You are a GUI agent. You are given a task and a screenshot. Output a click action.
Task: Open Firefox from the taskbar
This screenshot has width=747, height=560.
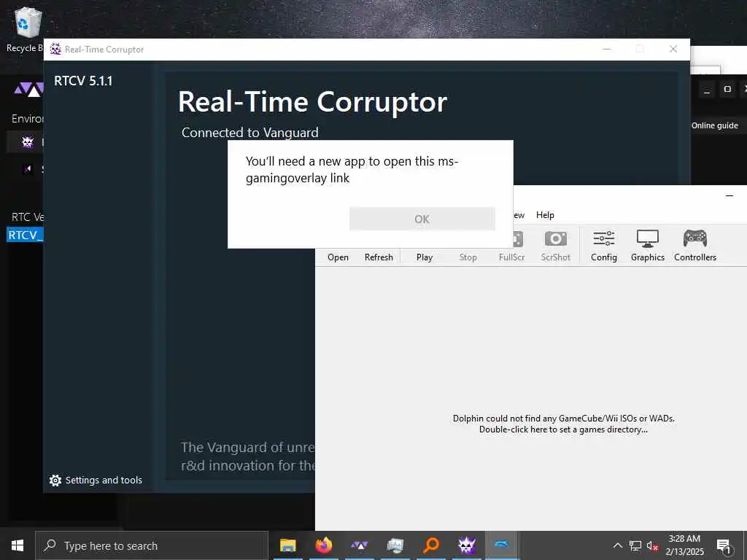click(323, 545)
